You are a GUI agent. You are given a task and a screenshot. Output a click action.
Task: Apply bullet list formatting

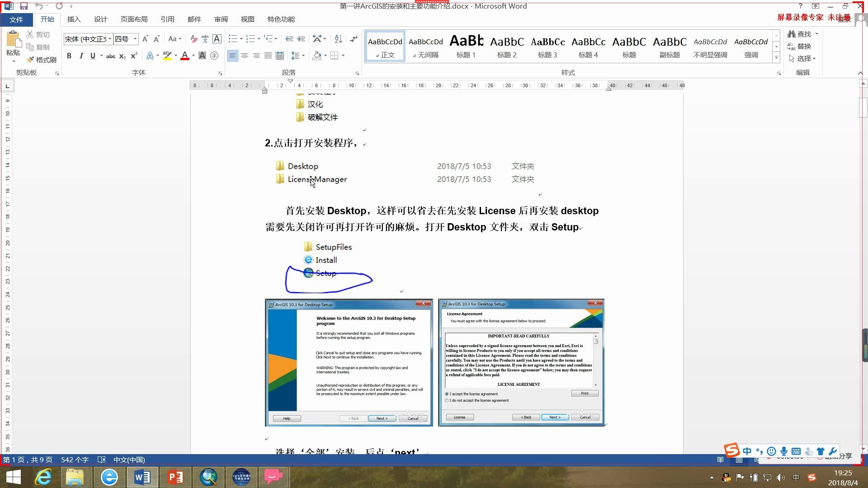click(232, 39)
